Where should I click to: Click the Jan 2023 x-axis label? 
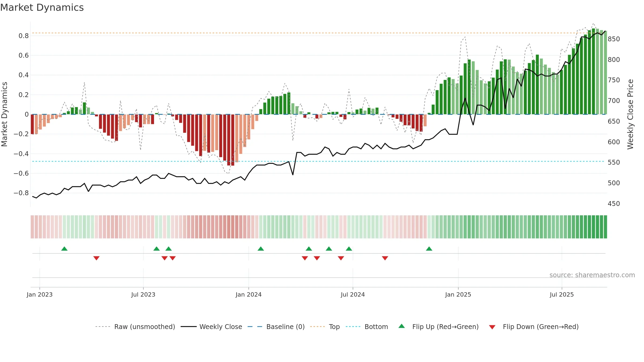40,294
